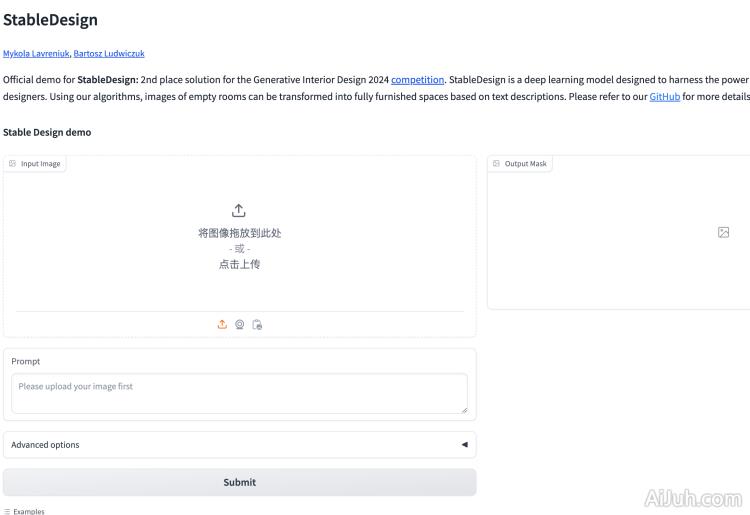
Task: Select the paste from clipboard icon
Action: point(257,324)
